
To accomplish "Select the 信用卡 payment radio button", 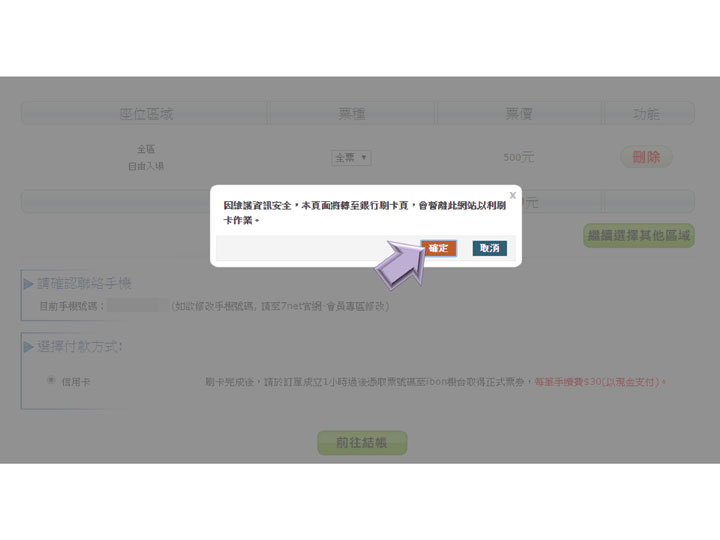I will [51, 380].
